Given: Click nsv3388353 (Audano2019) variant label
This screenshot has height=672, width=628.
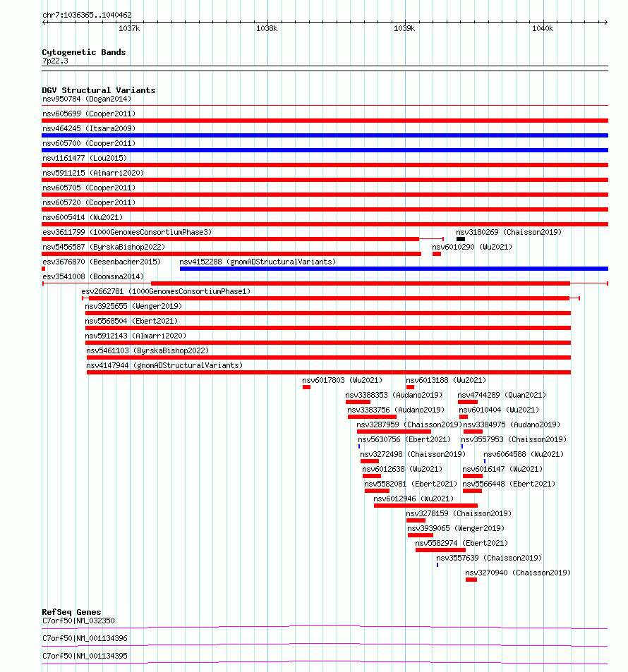Looking at the screenshot, I should 394,395.
